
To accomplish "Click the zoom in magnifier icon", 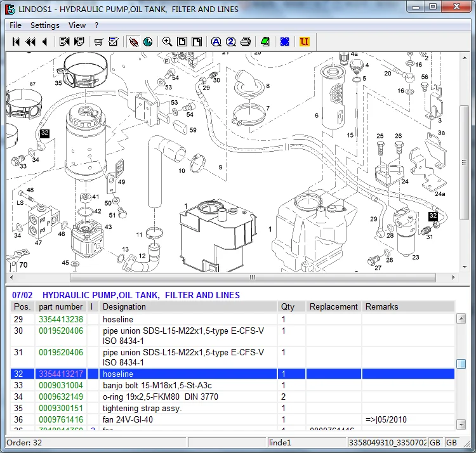I will click(x=167, y=42).
